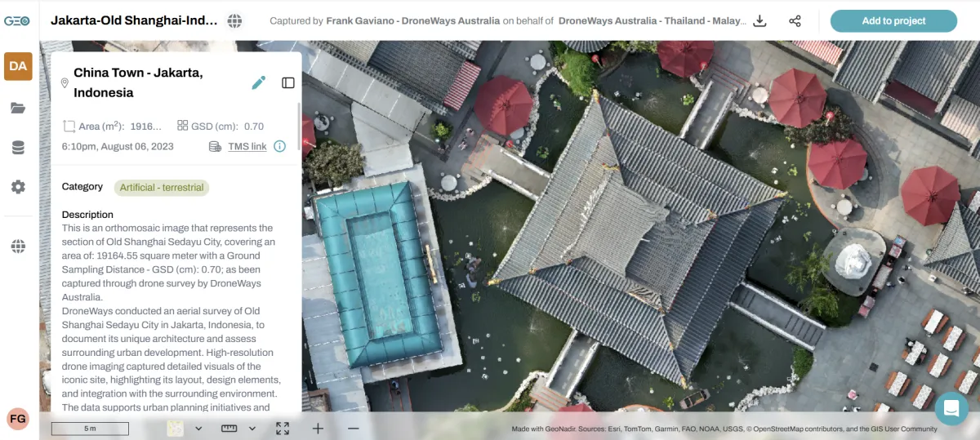980x440 pixels.
Task: Zoom in with the plus button
Action: click(318, 428)
